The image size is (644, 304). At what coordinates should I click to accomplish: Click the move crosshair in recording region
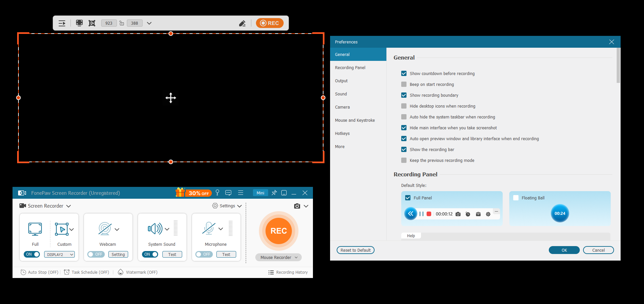171,98
